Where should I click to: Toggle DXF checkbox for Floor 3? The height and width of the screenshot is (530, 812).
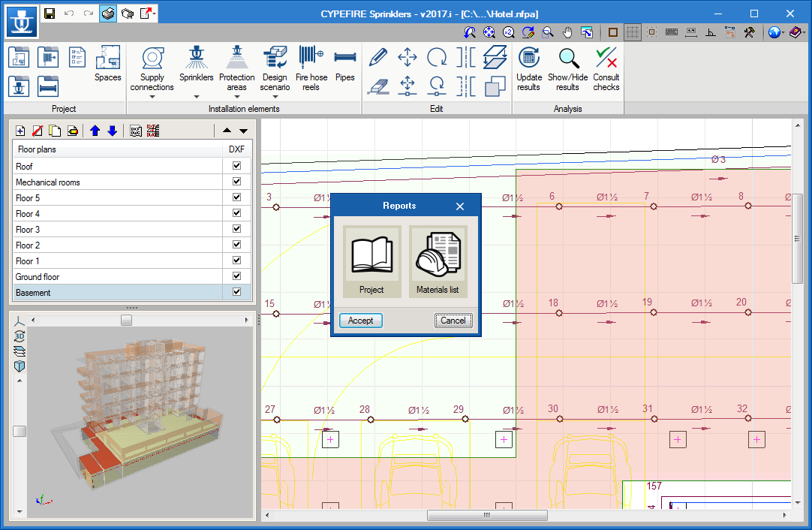237,229
